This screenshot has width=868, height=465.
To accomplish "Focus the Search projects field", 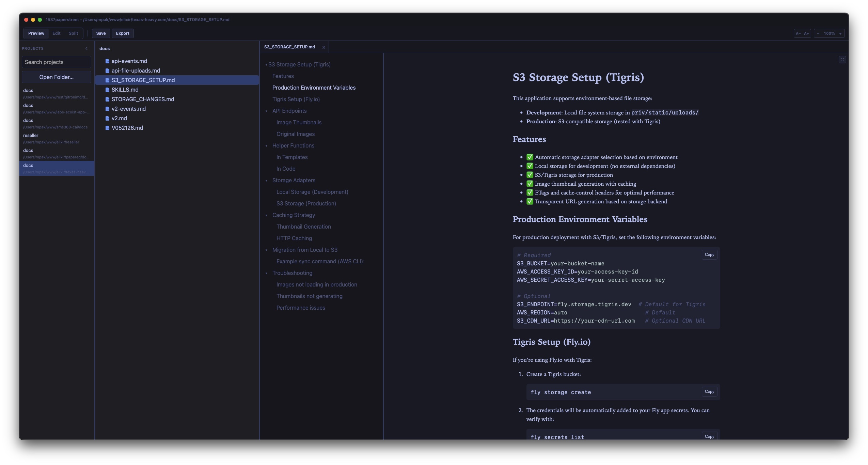I will [x=57, y=62].
